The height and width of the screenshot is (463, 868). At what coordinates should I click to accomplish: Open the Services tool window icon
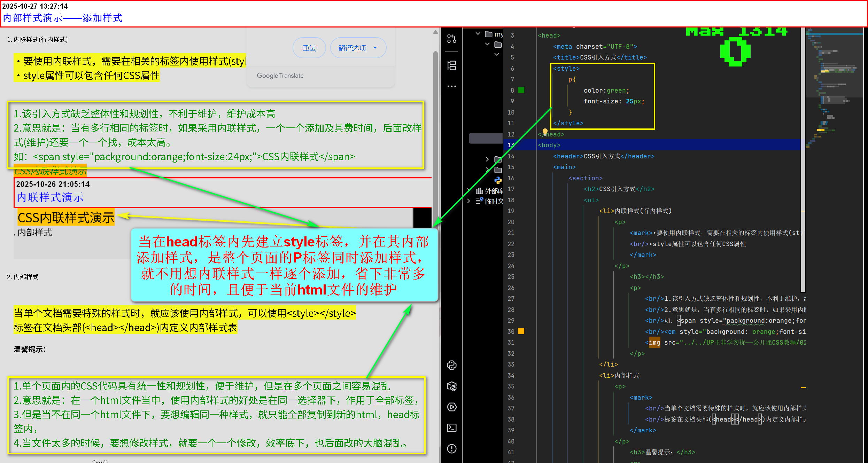pyautogui.click(x=452, y=407)
